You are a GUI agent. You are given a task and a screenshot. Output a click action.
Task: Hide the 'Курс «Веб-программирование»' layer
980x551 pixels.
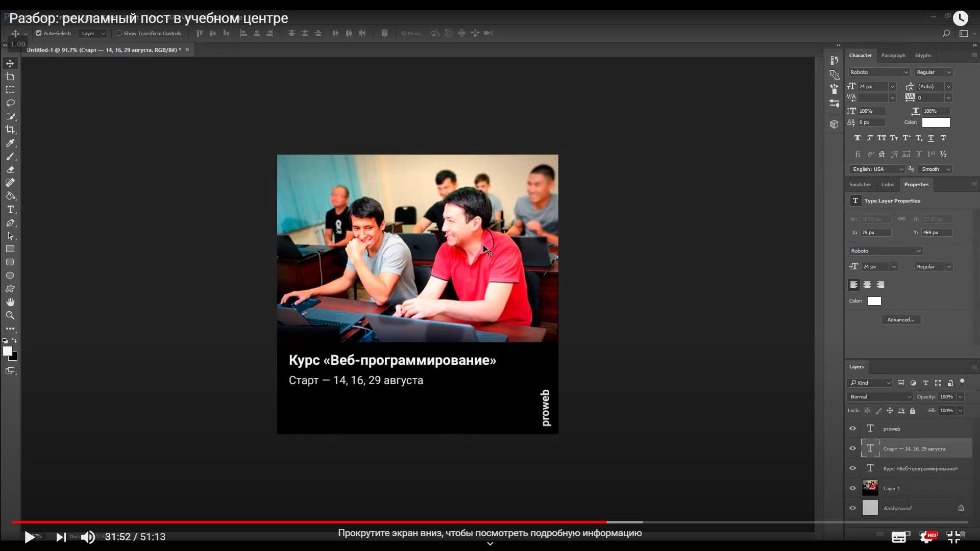click(852, 468)
